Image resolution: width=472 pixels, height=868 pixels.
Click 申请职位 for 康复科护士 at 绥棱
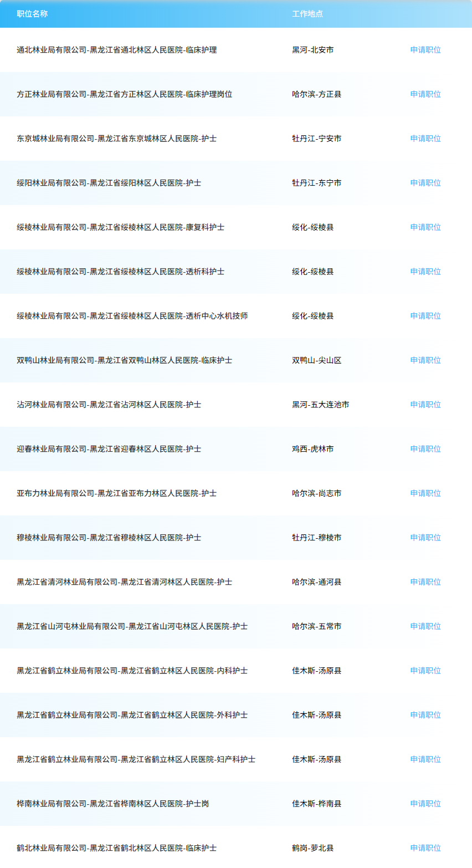tap(425, 227)
